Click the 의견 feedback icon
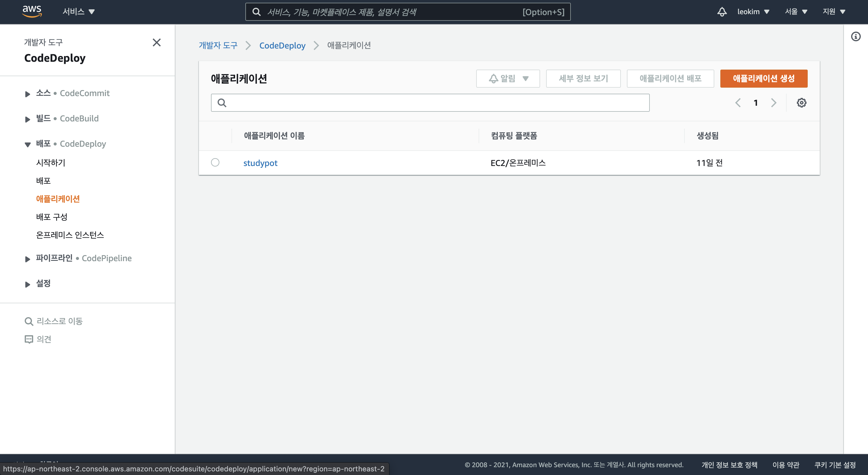This screenshot has width=868, height=475. pyautogui.click(x=29, y=339)
